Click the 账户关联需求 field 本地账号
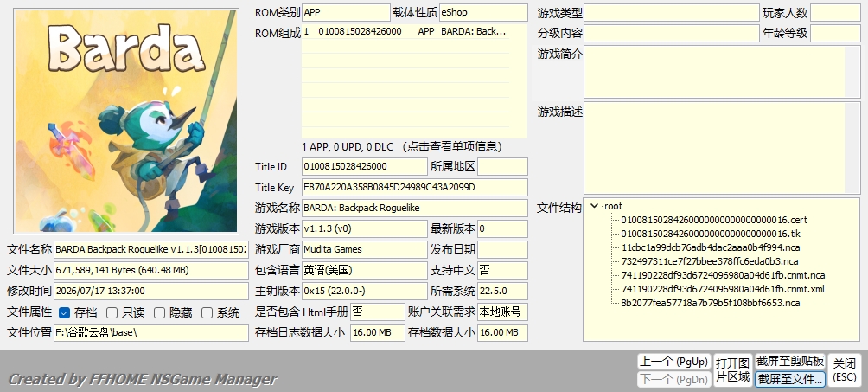Screen dimensions: 868x392 [x=502, y=312]
